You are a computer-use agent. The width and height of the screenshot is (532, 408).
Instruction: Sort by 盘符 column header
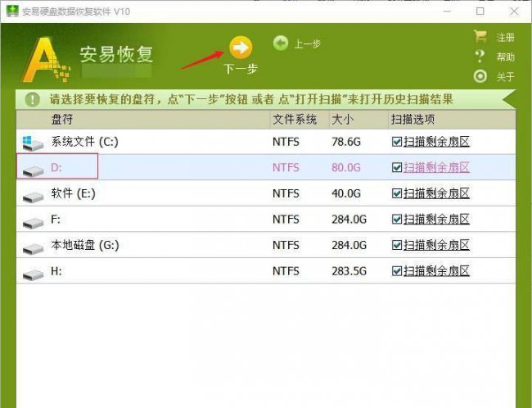[x=62, y=120]
